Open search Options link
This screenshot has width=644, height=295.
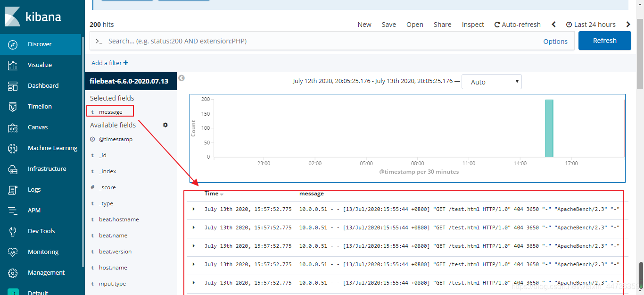tap(555, 42)
